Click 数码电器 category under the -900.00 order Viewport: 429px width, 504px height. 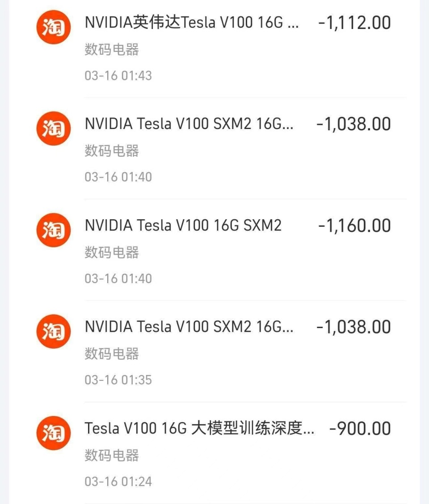112,455
